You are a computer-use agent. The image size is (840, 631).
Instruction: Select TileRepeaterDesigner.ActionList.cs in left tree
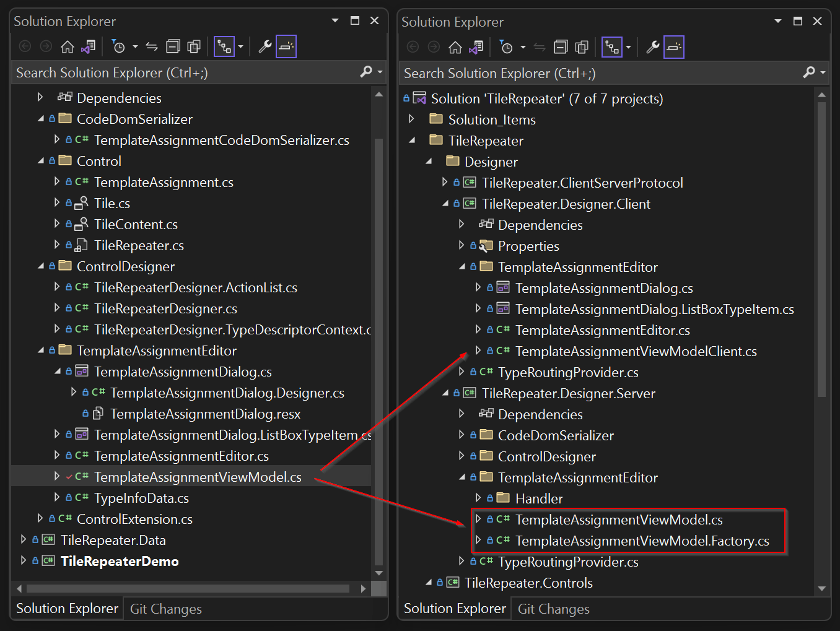pyautogui.click(x=195, y=287)
